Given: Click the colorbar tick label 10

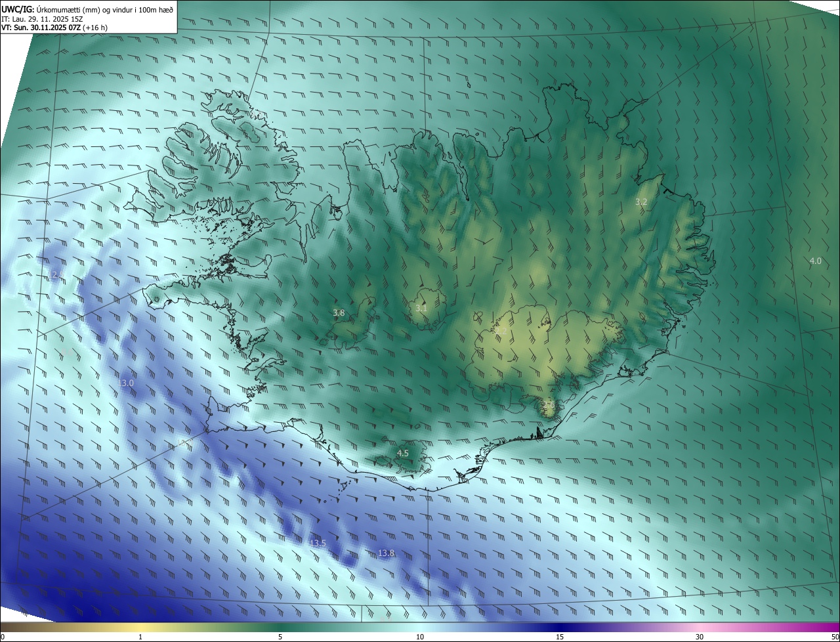Looking at the screenshot, I should point(420,637).
